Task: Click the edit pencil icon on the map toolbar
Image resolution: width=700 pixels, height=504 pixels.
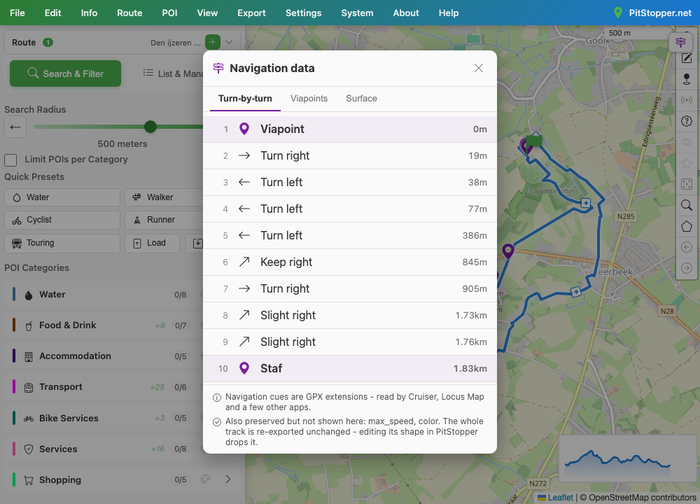Action: pos(686,58)
